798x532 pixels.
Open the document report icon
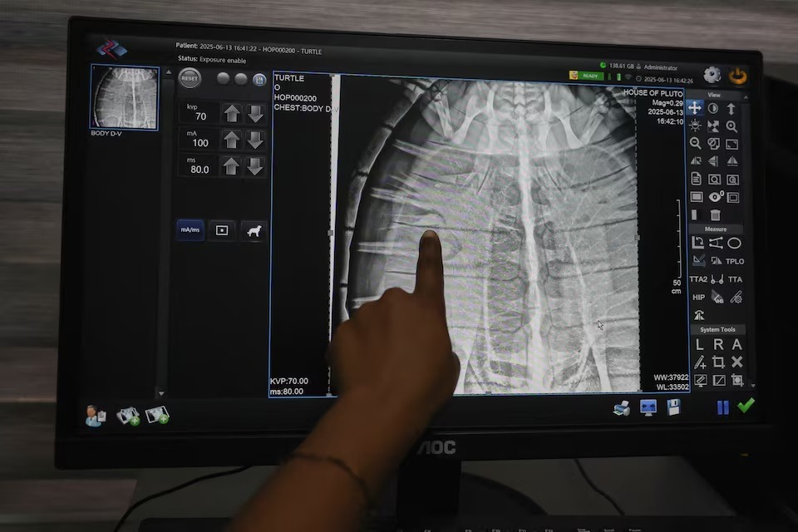coord(696,179)
